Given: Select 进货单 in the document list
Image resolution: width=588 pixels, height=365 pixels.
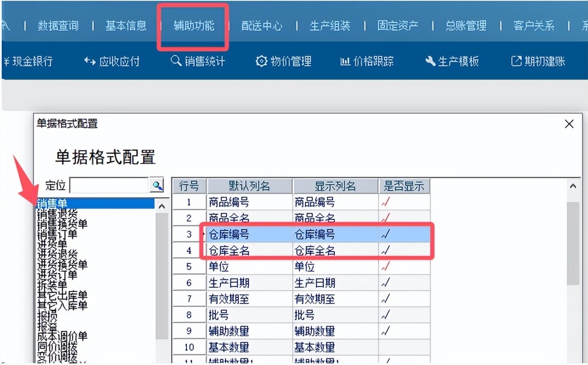Looking at the screenshot, I should [x=52, y=244].
